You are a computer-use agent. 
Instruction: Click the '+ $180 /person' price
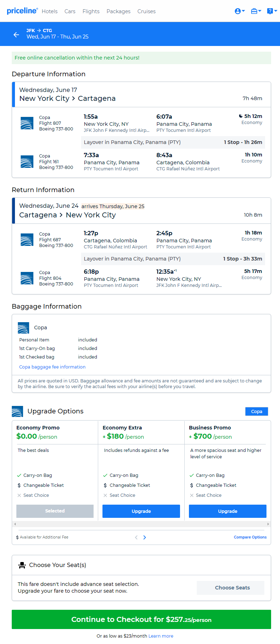pos(123,437)
